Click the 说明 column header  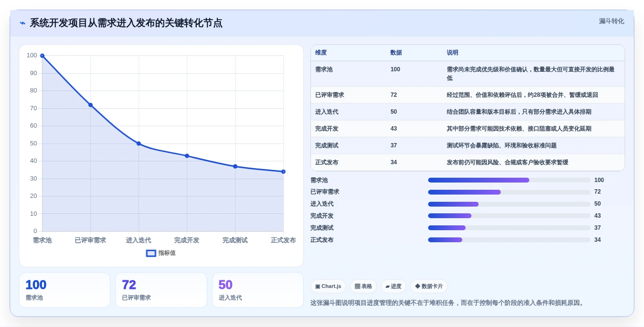[x=453, y=52]
